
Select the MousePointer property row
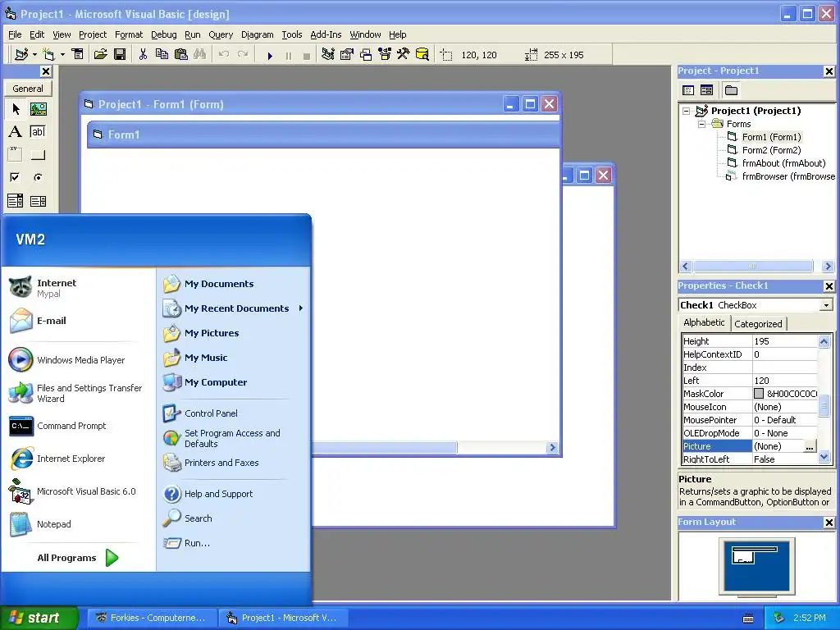[x=750, y=420]
